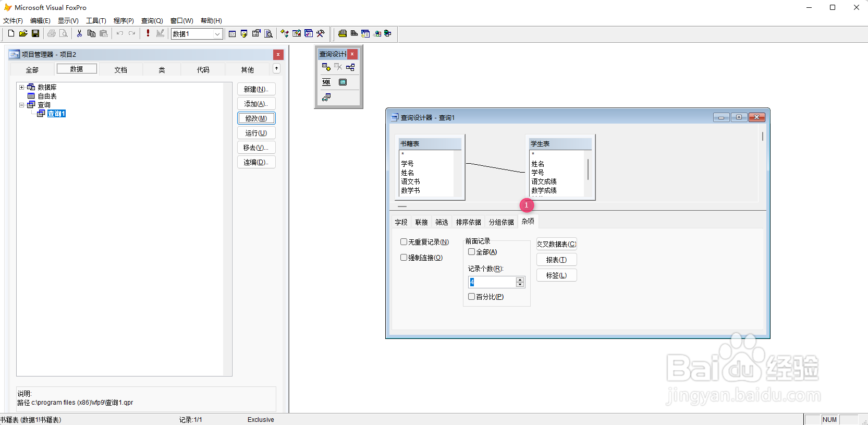Select the 字段 tab in Query Designer
The width and height of the screenshot is (868, 425).
(x=401, y=222)
